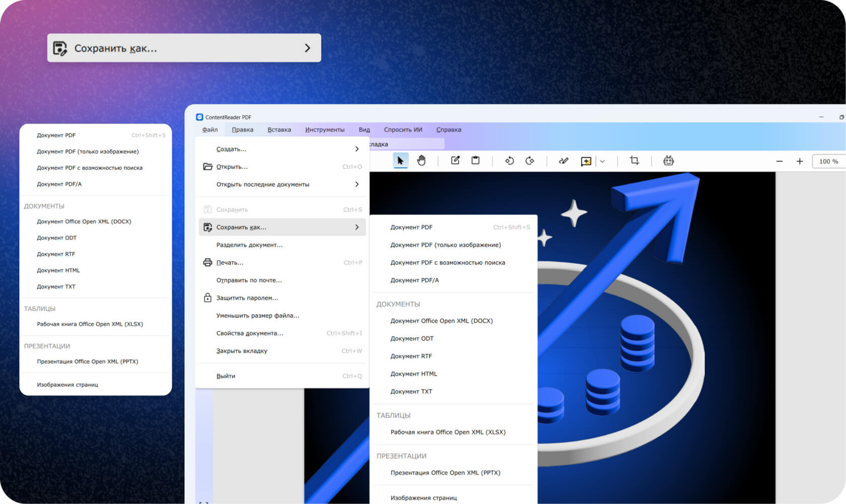The width and height of the screenshot is (846, 504).
Task: Select the arrow cursor selection tool
Action: point(401,161)
